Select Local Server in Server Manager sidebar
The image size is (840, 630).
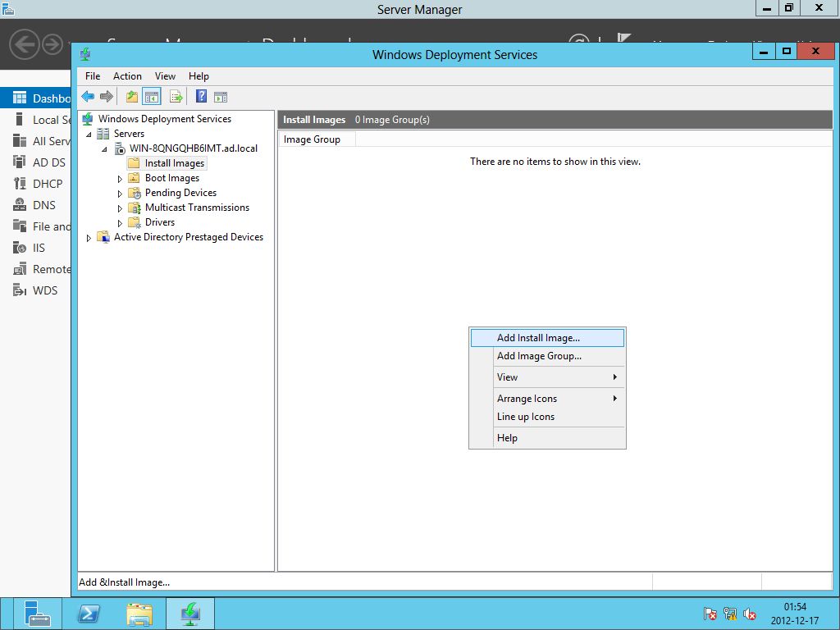pyautogui.click(x=36, y=120)
